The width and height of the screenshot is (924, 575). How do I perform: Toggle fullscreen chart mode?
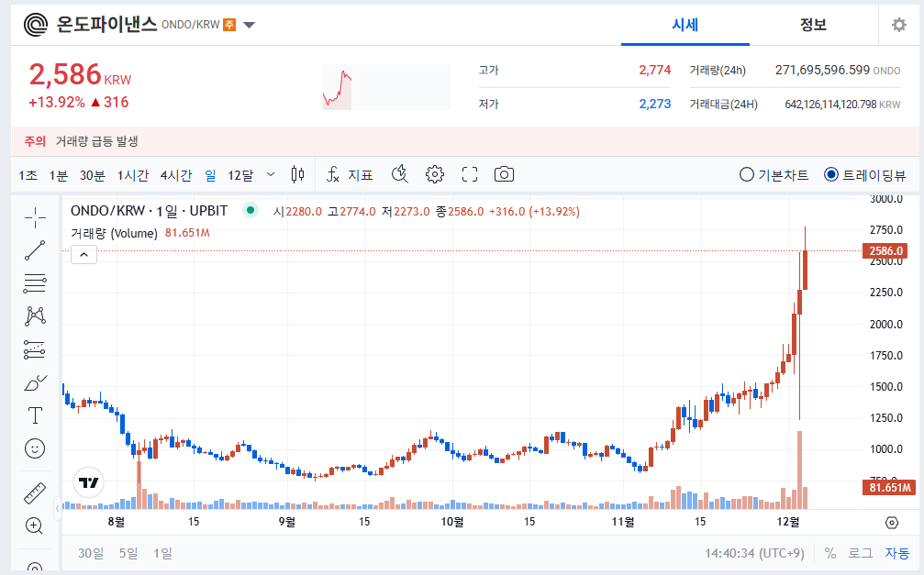470,174
